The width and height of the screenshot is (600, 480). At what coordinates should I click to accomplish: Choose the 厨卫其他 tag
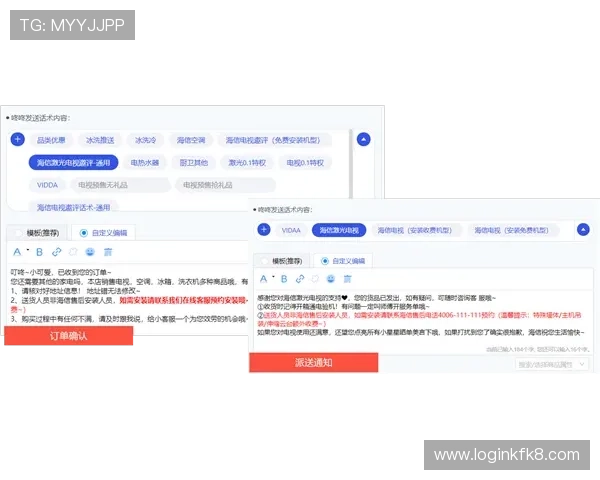(194, 163)
